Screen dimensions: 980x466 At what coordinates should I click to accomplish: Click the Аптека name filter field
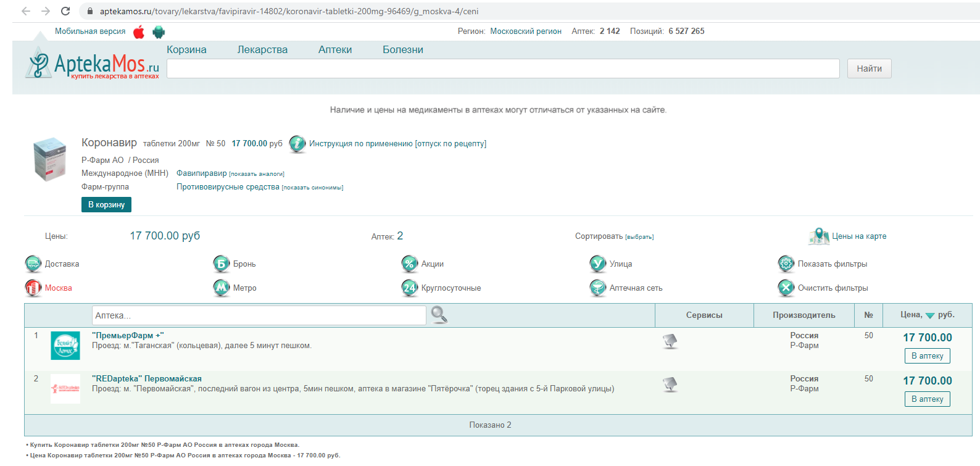pos(259,315)
